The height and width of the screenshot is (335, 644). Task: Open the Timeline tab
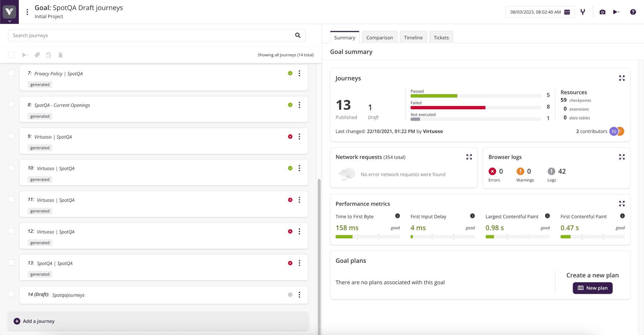[x=413, y=38]
